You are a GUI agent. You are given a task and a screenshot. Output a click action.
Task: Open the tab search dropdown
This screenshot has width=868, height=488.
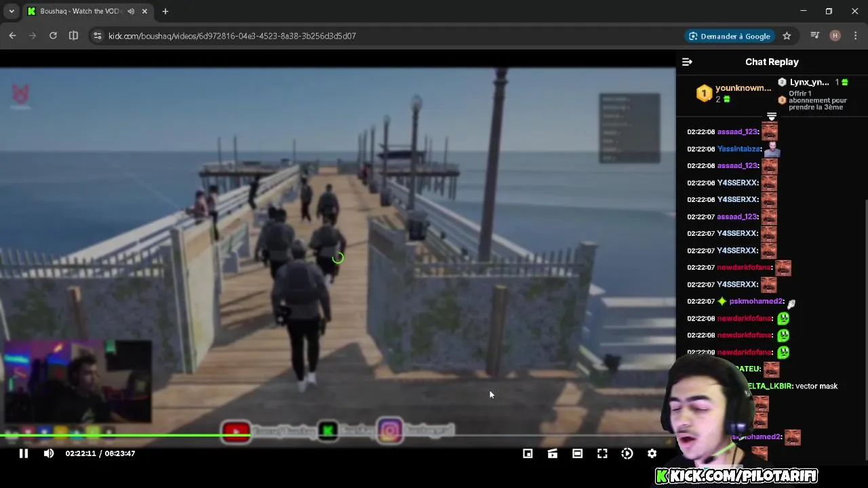coord(12,11)
